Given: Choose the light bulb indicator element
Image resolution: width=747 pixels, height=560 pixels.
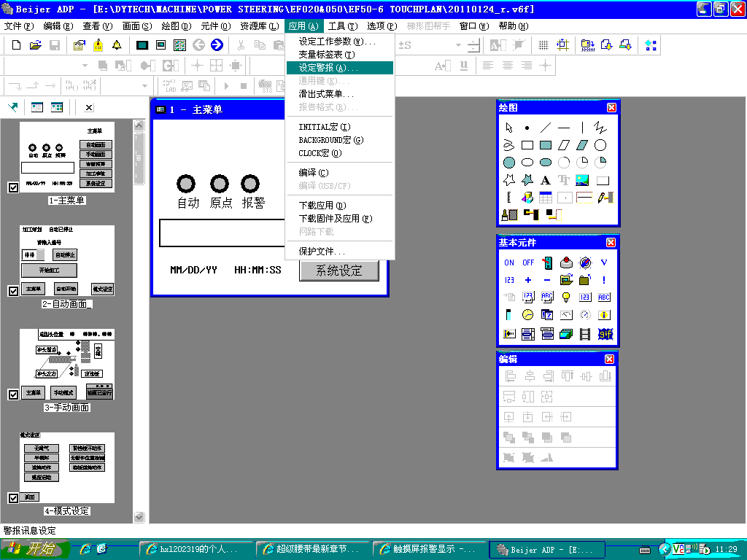Looking at the screenshot, I should tap(565, 297).
